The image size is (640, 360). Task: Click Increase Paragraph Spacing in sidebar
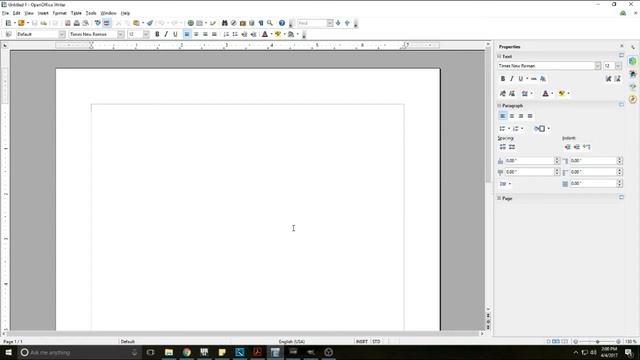tap(502, 147)
